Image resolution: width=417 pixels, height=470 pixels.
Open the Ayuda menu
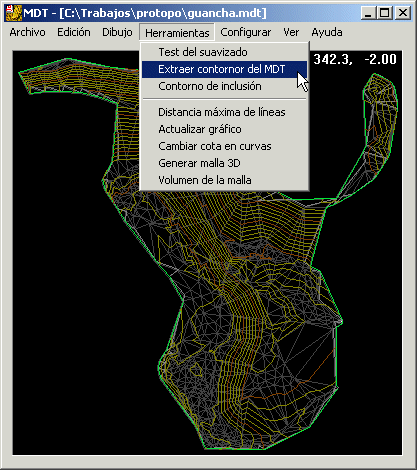(327, 32)
